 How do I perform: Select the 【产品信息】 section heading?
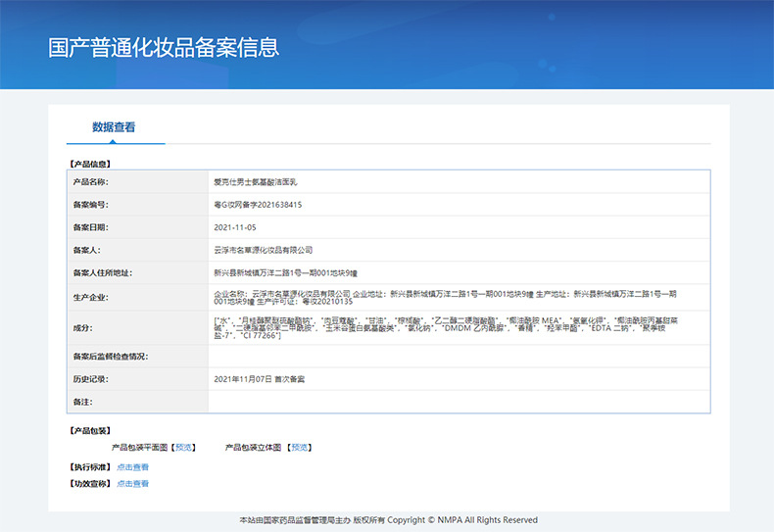point(90,164)
